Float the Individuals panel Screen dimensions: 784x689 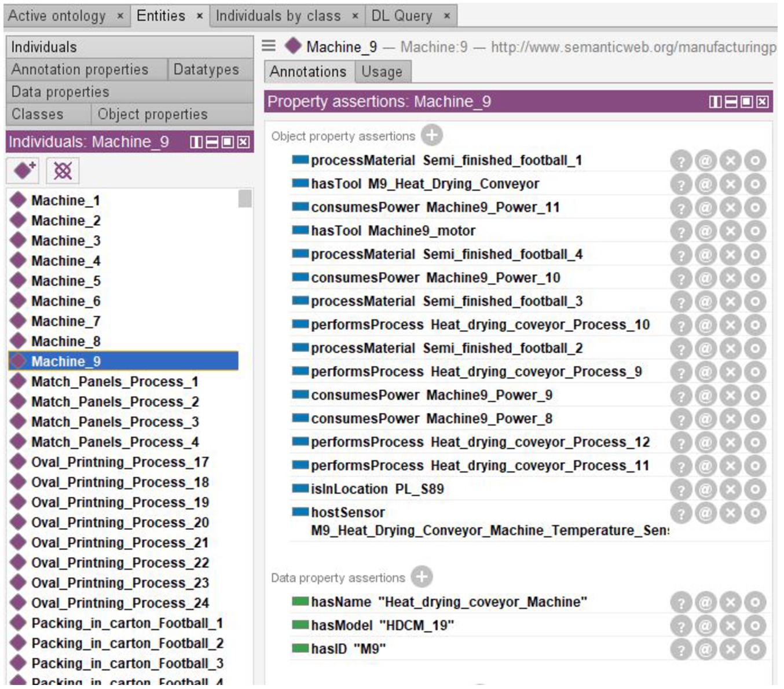coord(228,142)
